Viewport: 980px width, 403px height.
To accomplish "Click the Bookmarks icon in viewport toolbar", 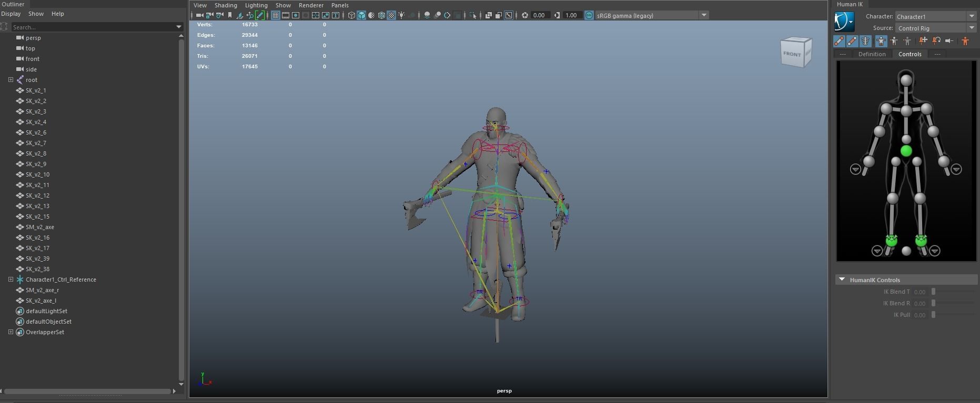I will (x=230, y=15).
